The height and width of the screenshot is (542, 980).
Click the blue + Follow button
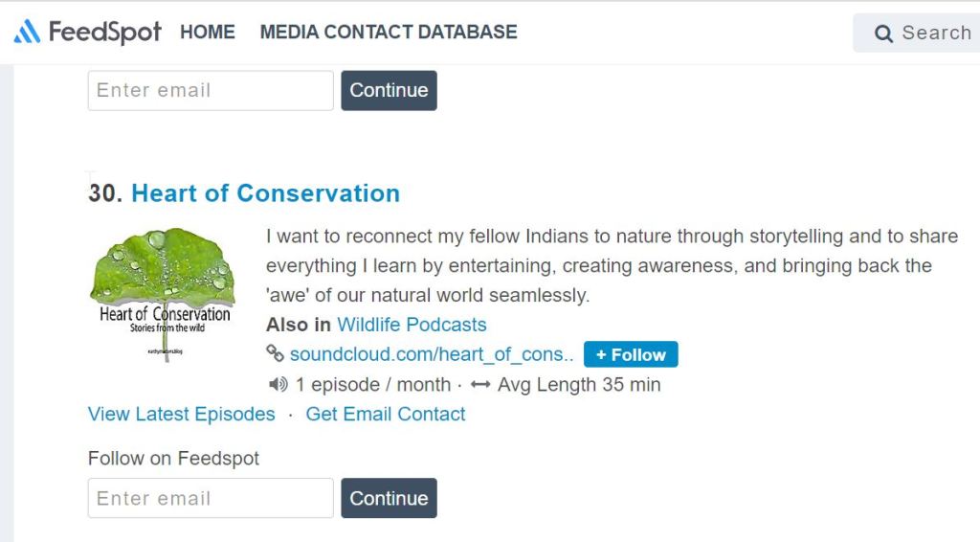pyautogui.click(x=631, y=354)
